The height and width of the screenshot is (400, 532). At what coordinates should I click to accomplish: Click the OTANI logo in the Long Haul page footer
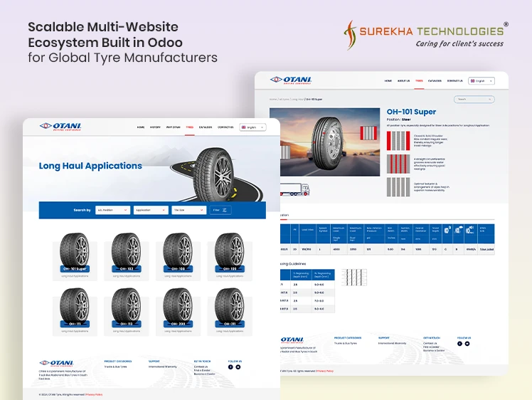[56, 364]
